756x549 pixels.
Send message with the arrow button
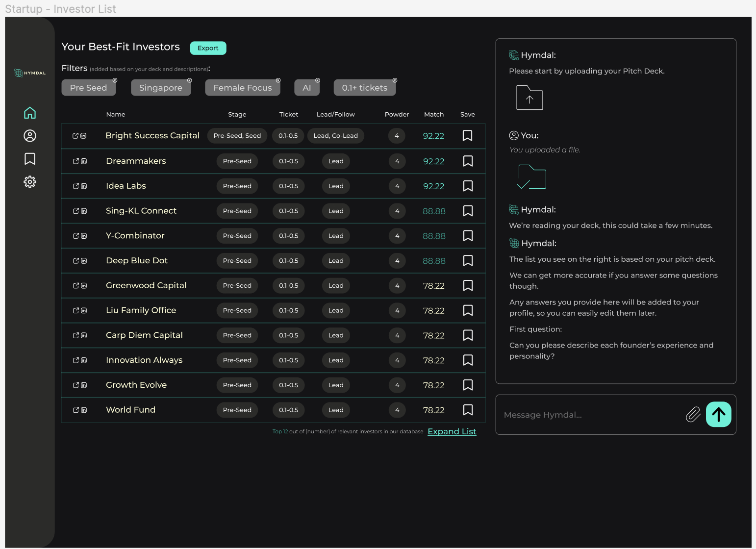click(718, 415)
